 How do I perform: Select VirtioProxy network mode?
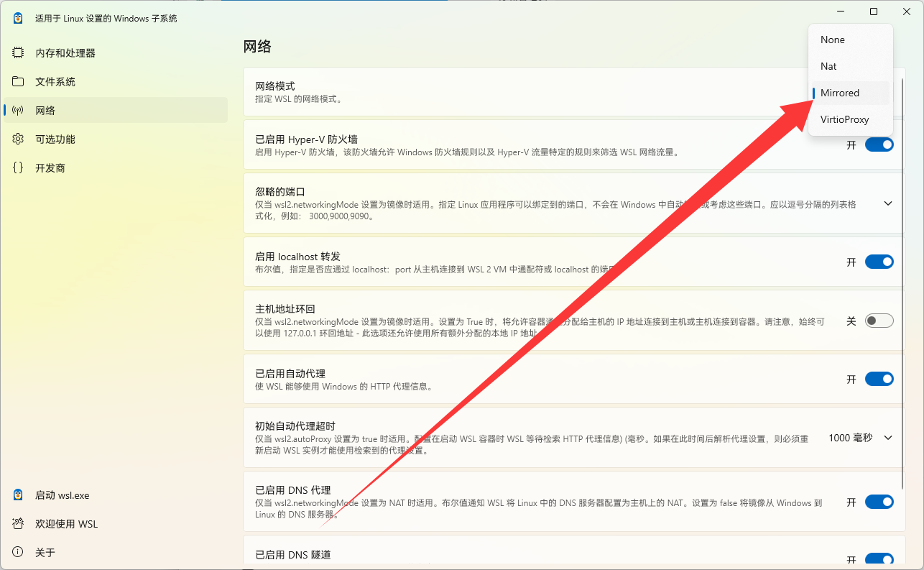845,119
